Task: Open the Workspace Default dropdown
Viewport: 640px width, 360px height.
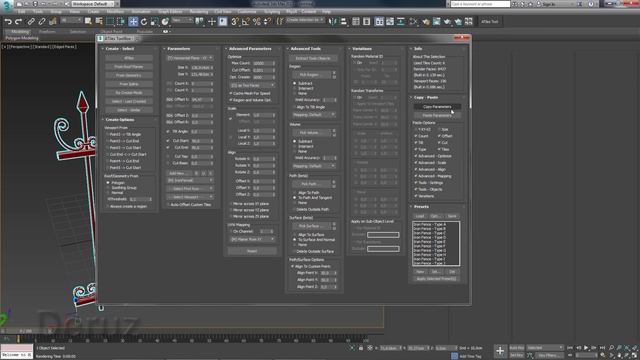Action: click(x=93, y=4)
